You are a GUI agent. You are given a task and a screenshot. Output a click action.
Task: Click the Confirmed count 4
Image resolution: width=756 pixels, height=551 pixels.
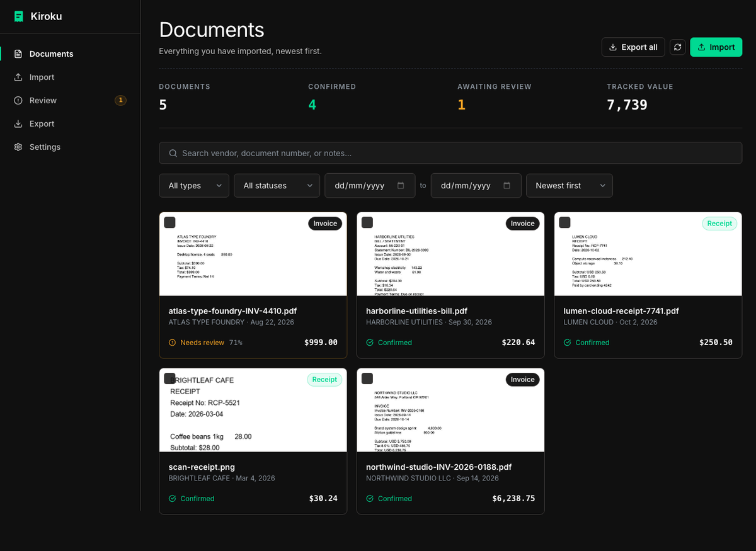(312, 105)
